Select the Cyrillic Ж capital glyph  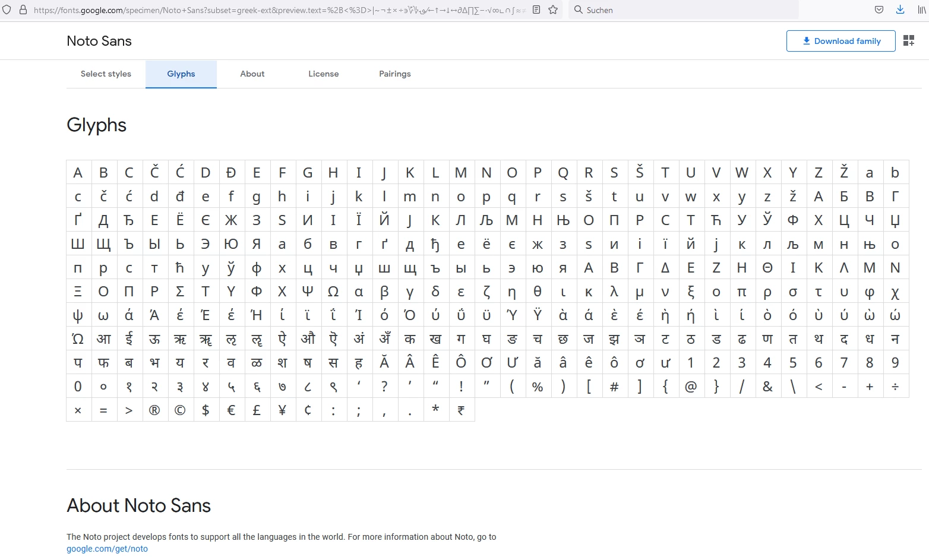pos(231,220)
